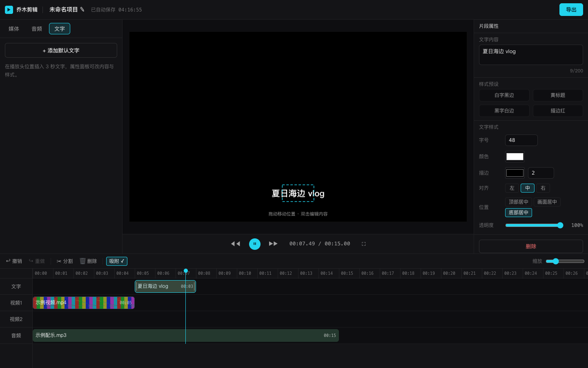The image size is (588, 368).
Task: Click the 删除 trash icon in the timeline toolbar
Action: pyautogui.click(x=82, y=261)
